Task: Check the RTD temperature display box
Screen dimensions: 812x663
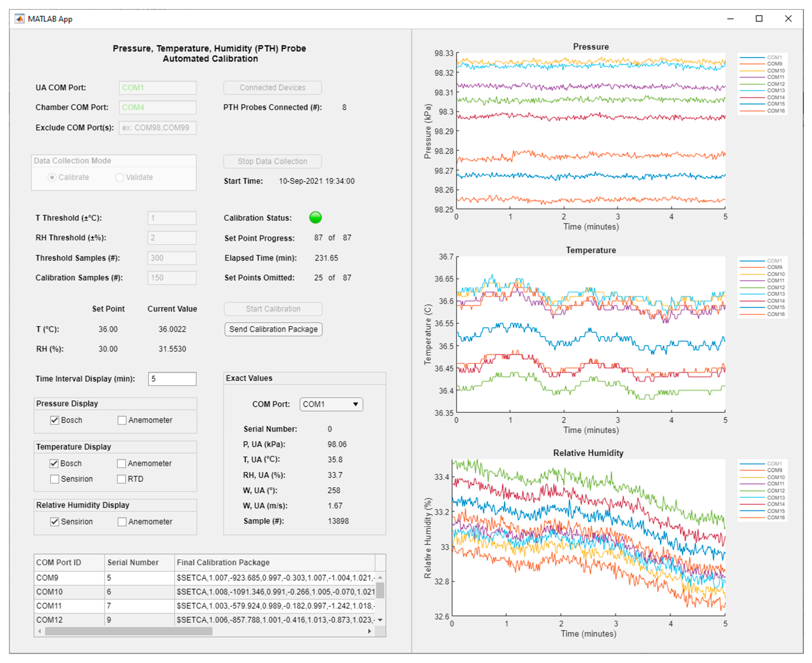Action: [121, 479]
